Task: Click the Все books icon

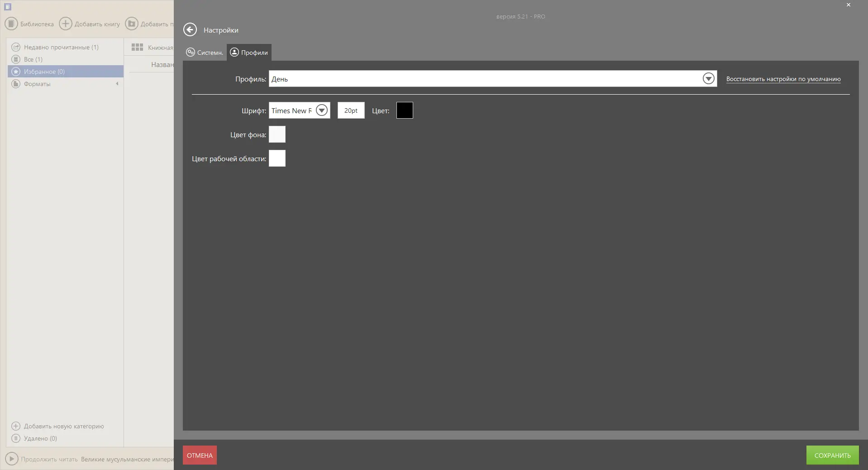Action: 16,59
